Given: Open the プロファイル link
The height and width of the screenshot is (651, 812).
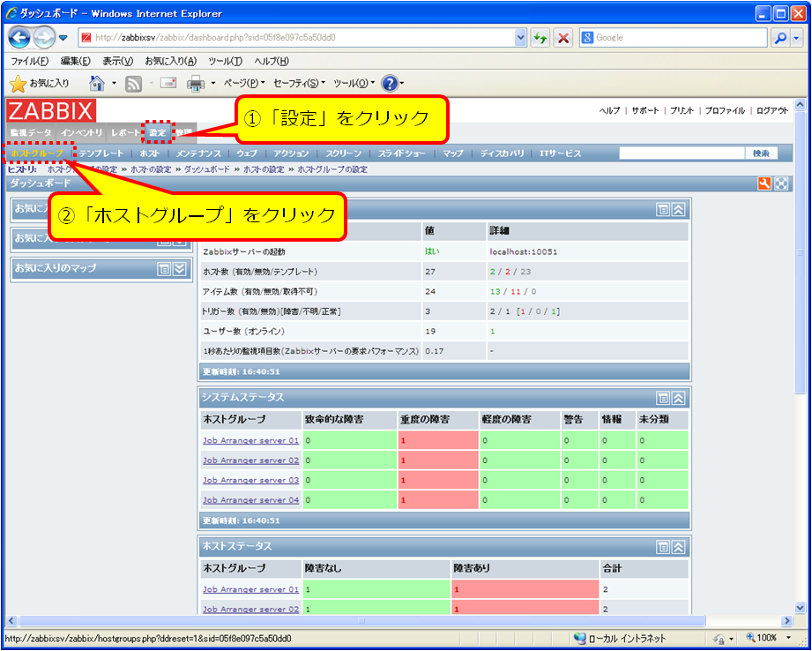Looking at the screenshot, I should click(x=725, y=110).
